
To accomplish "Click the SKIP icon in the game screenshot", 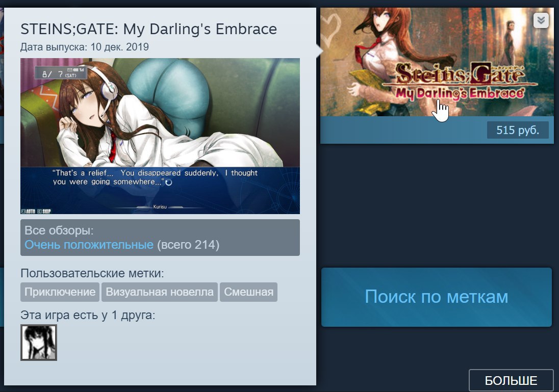I will click(x=44, y=211).
